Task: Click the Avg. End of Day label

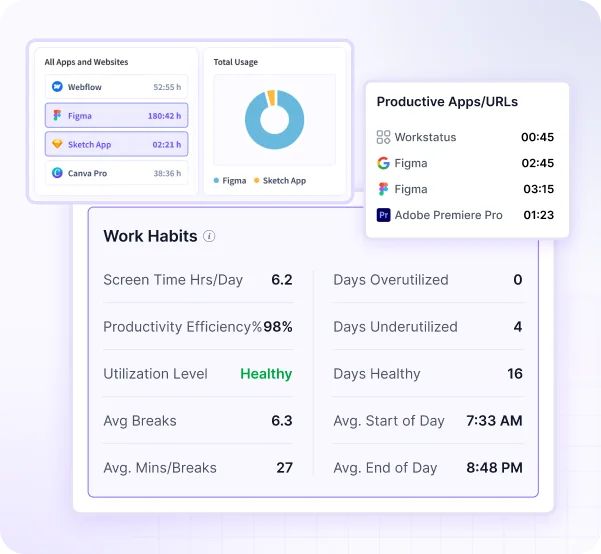Action: pyautogui.click(x=385, y=468)
